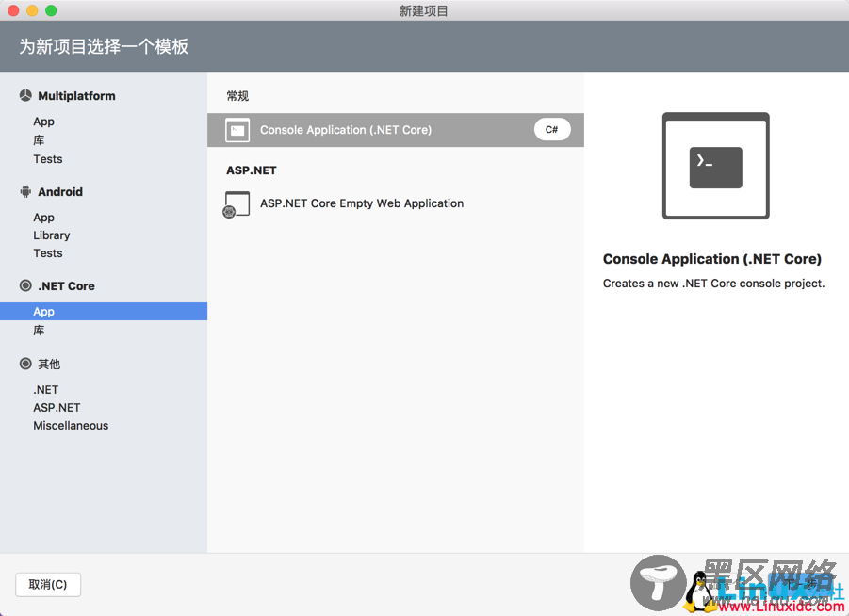Click the 常规 section label
The image size is (849, 616).
point(237,96)
